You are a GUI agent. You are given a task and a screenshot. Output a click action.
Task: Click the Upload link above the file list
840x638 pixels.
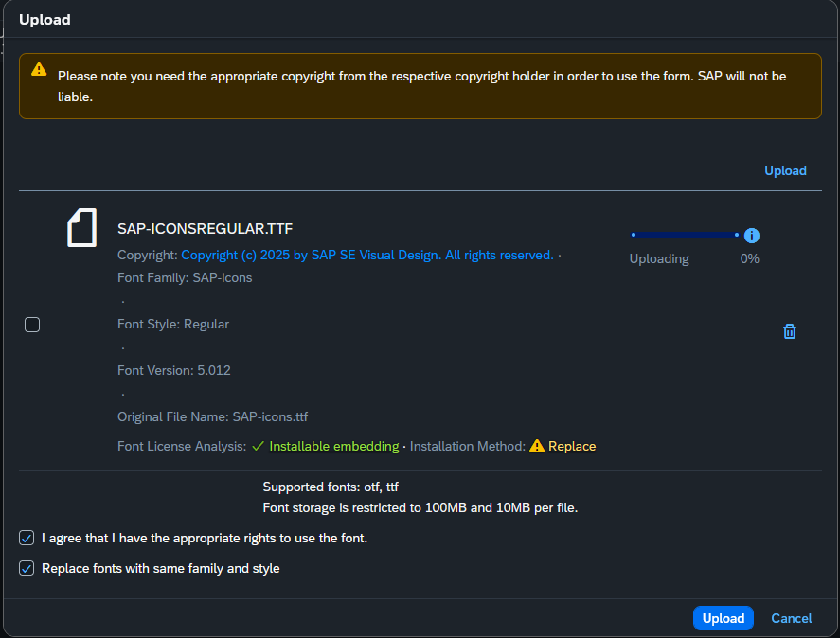tap(785, 170)
